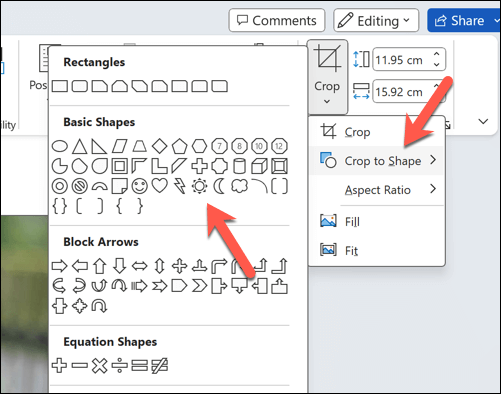
Task: Open the Comments pane
Action: [x=277, y=20]
